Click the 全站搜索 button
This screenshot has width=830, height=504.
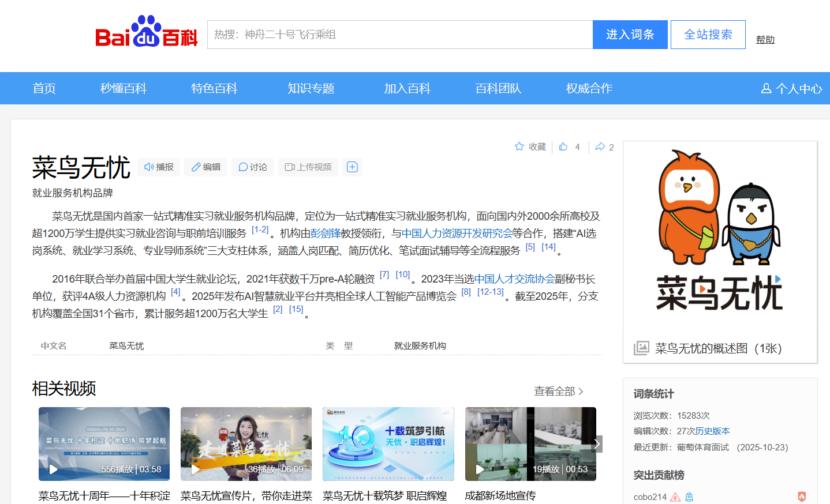[x=708, y=35]
